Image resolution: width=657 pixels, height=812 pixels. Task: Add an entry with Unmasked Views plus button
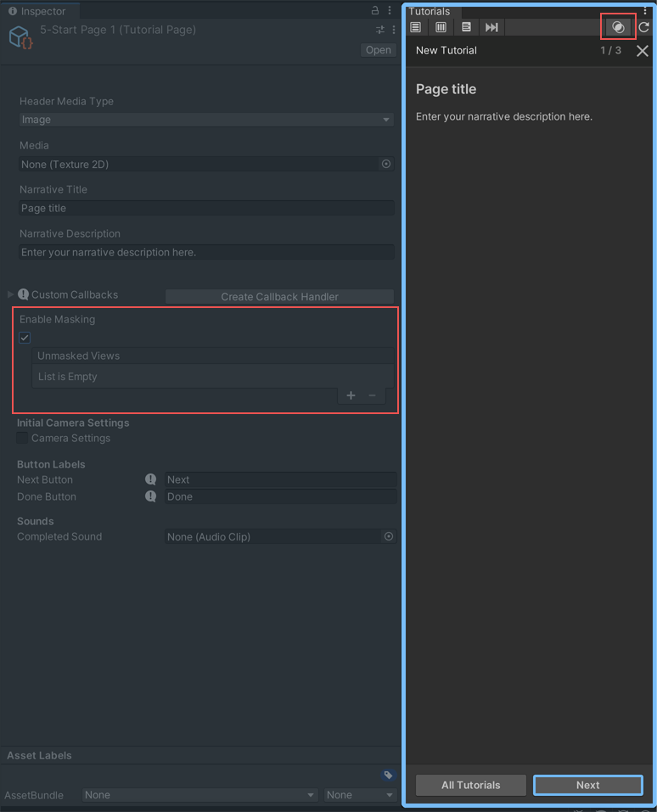point(351,395)
